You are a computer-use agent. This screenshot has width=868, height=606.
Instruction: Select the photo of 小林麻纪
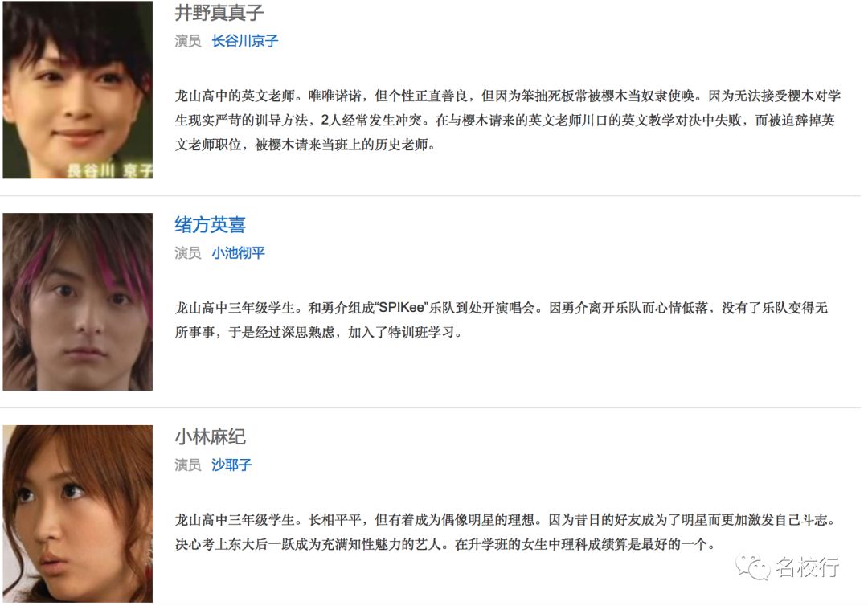tap(77, 514)
